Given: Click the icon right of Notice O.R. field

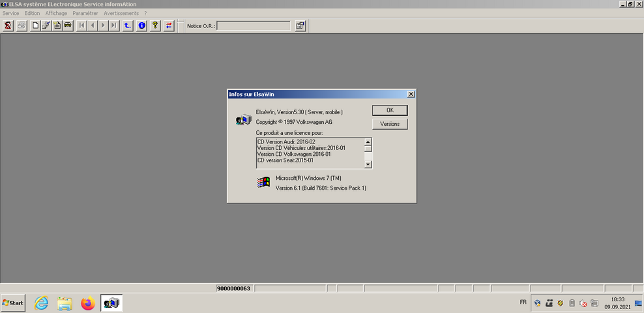Looking at the screenshot, I should point(300,25).
